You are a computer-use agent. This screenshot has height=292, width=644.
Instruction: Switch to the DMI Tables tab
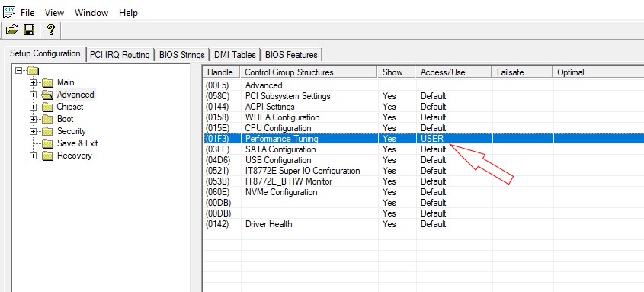tap(235, 55)
